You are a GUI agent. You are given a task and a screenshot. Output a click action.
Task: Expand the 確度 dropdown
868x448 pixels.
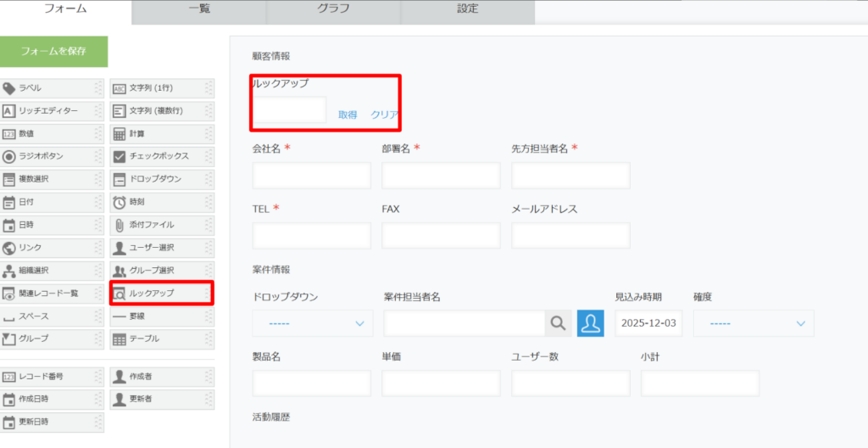tap(753, 323)
